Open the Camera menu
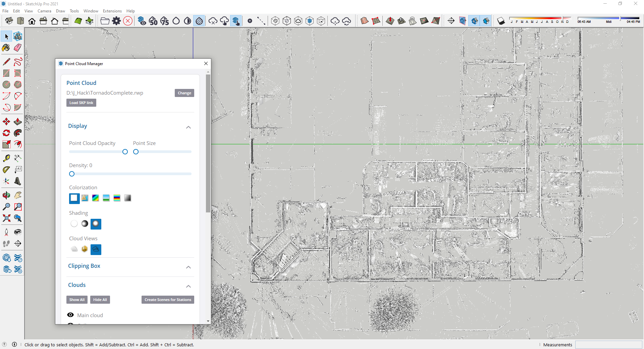The image size is (644, 349). tap(44, 11)
